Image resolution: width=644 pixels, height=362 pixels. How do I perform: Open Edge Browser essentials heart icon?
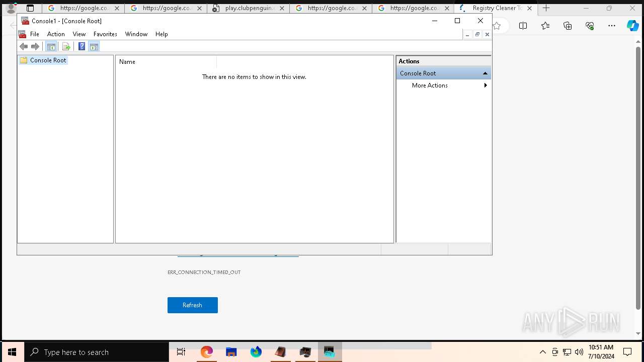590,26
